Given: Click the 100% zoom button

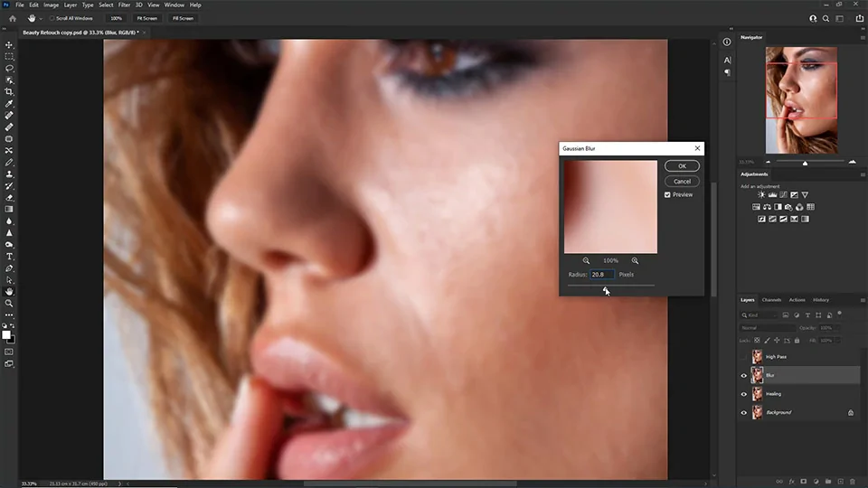Looking at the screenshot, I should click(116, 18).
